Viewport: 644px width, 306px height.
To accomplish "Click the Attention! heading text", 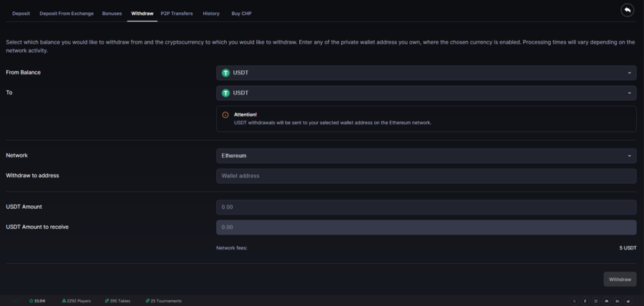I will tap(245, 115).
